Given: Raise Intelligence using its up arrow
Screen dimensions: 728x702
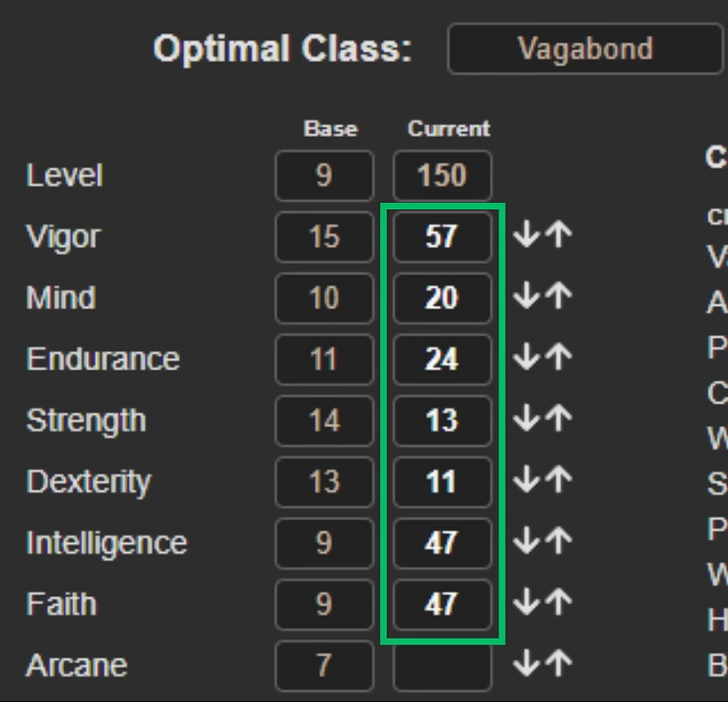Looking at the screenshot, I should tap(559, 543).
